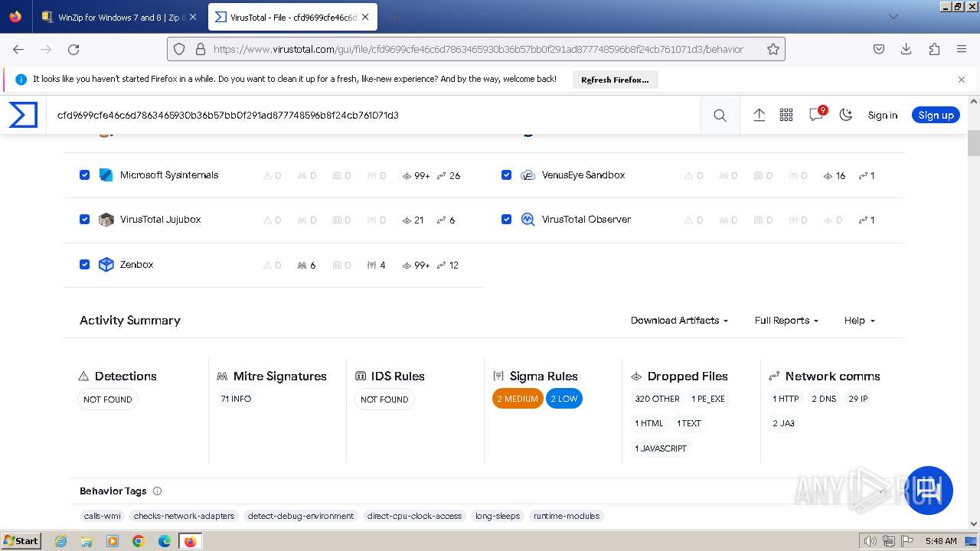Click the 29 IP network badge
This screenshot has height=551, width=980.
(858, 399)
